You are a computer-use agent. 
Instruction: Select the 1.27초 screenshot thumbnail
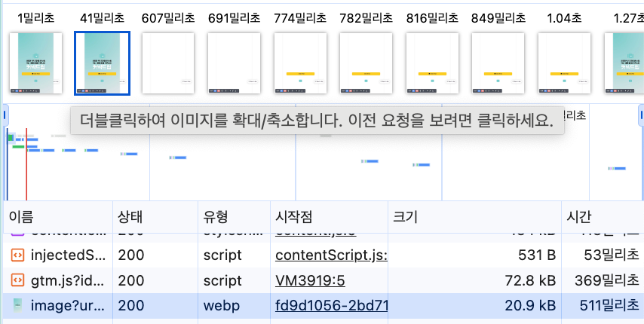(624, 63)
